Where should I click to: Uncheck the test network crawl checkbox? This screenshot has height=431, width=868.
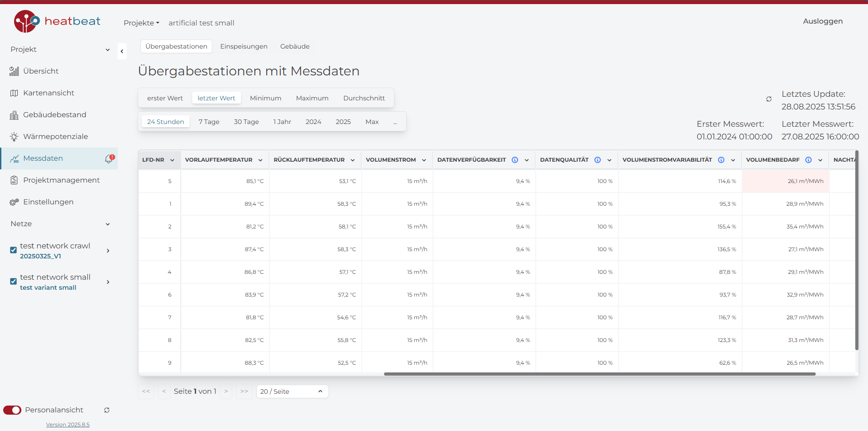14,250
